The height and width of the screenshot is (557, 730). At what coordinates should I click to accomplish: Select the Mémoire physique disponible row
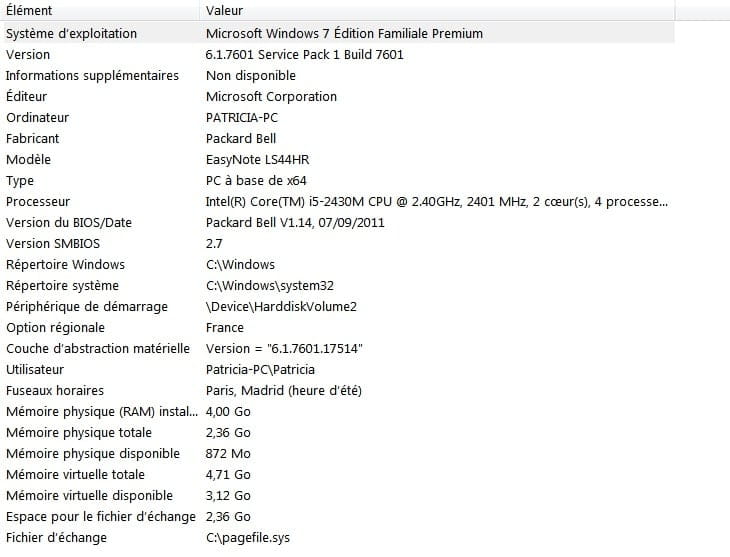(338, 454)
